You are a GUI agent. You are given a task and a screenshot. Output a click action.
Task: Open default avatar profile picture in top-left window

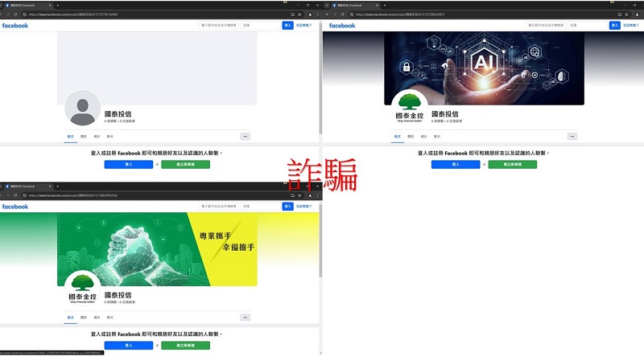click(83, 108)
